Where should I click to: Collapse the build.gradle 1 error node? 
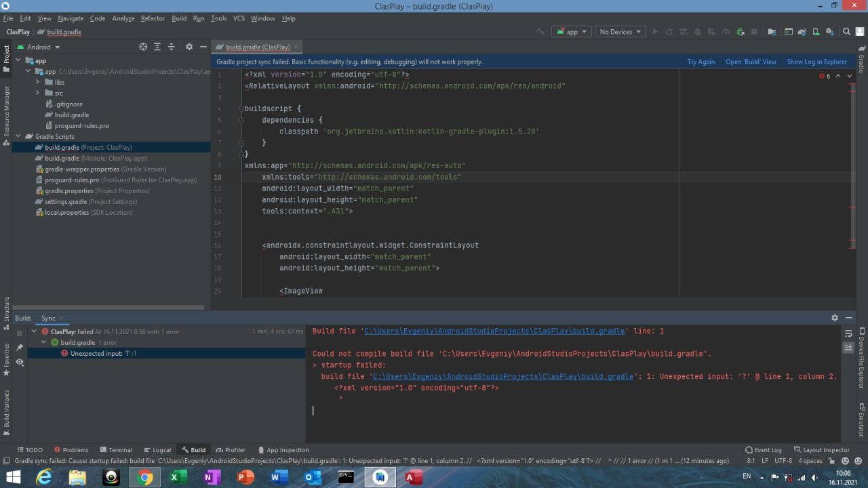[44, 342]
